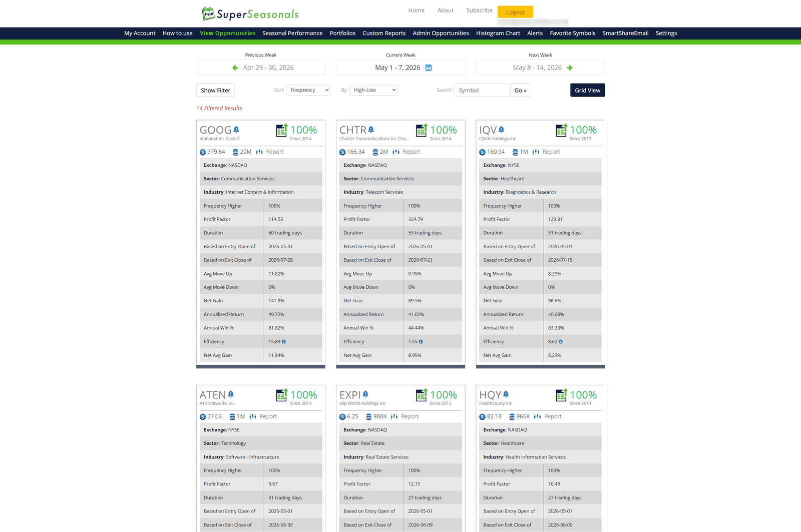
Task: Click IQV spreadsheet frequency icon
Action: 561,130
